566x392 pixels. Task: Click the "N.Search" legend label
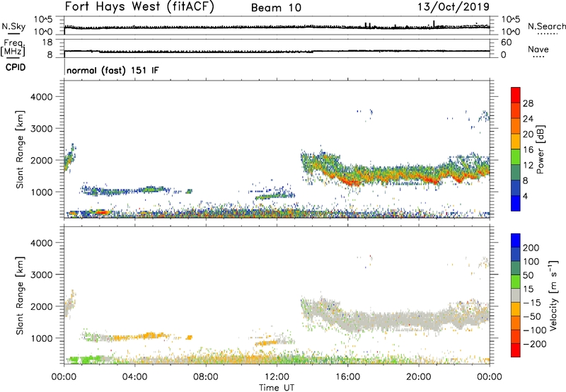tap(547, 26)
